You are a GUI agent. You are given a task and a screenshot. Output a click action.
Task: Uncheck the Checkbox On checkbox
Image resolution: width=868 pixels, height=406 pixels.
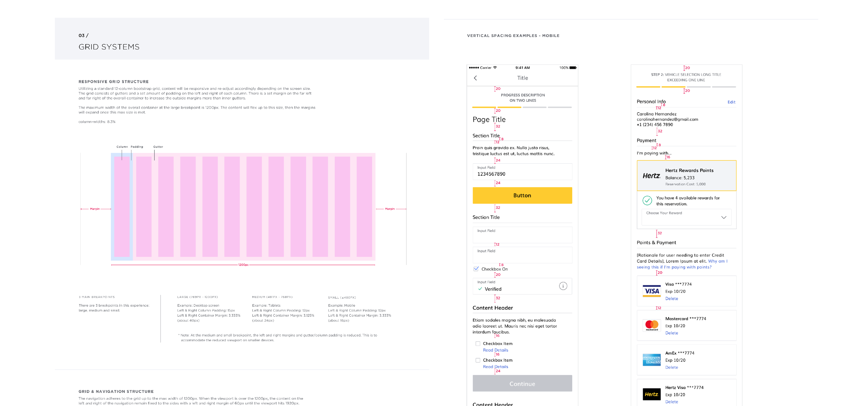point(476,269)
